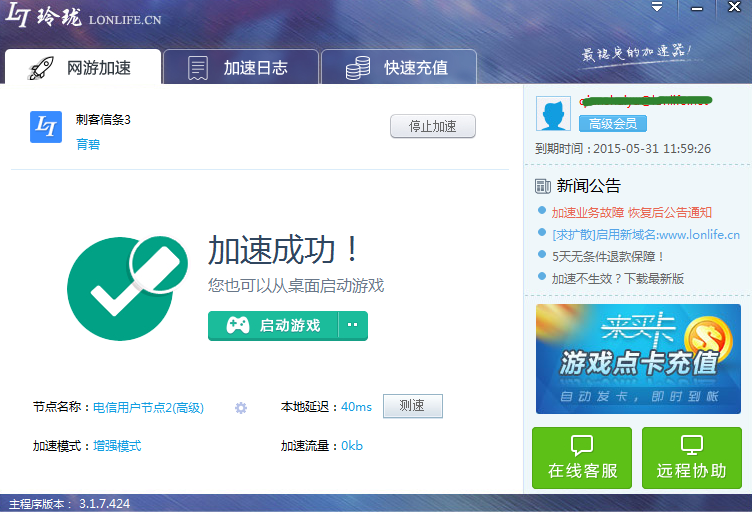
Task: Open node settings gear icon
Action: 241,407
